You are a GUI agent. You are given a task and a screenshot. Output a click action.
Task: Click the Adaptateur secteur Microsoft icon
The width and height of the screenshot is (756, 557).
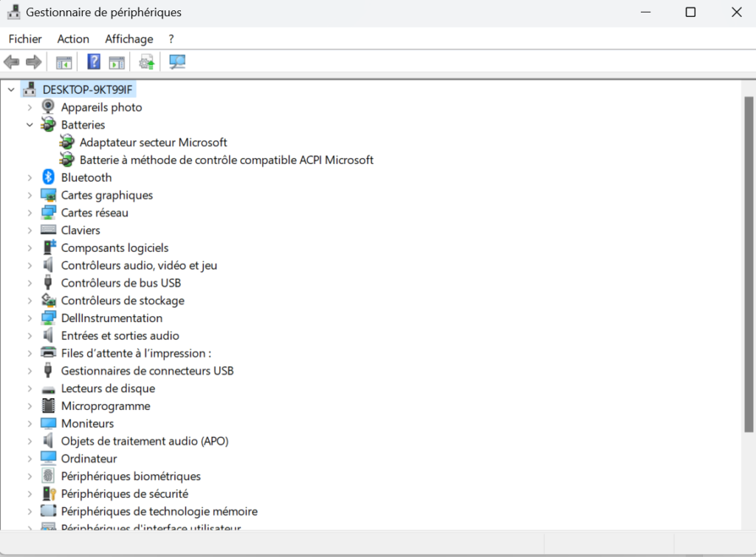66,143
